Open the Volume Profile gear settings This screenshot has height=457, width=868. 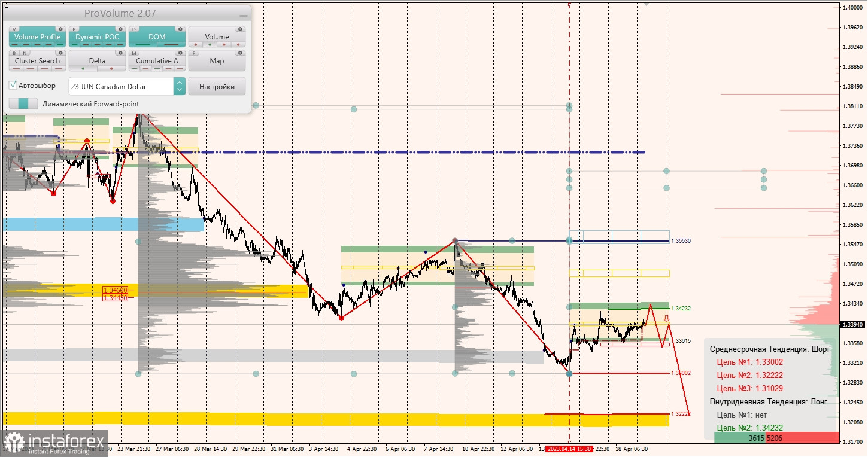click(x=60, y=29)
